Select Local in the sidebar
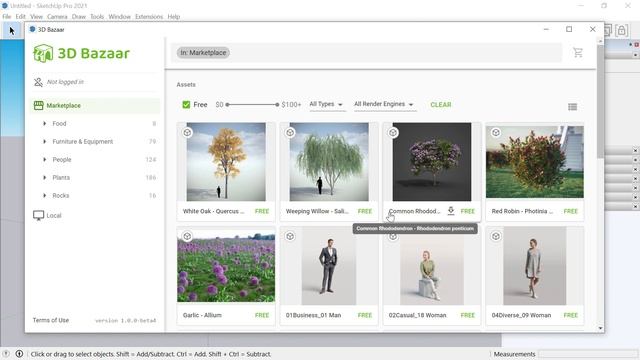640x360 pixels. coord(53,215)
